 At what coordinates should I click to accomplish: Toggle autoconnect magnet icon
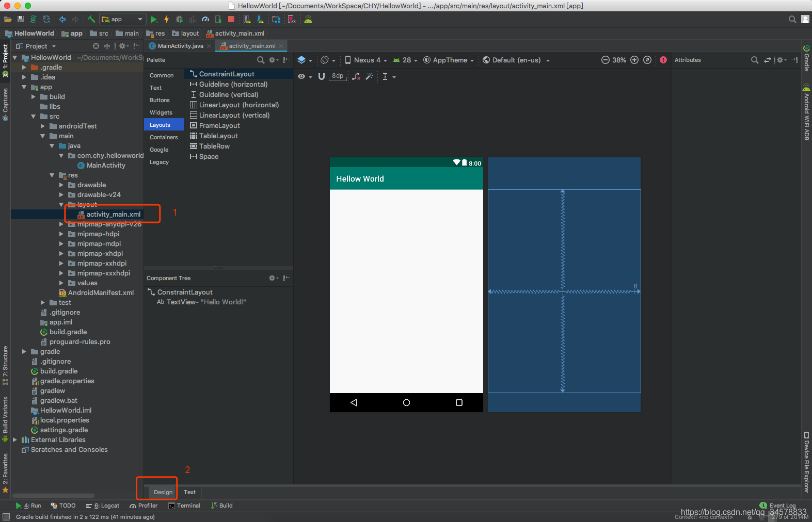click(x=322, y=76)
